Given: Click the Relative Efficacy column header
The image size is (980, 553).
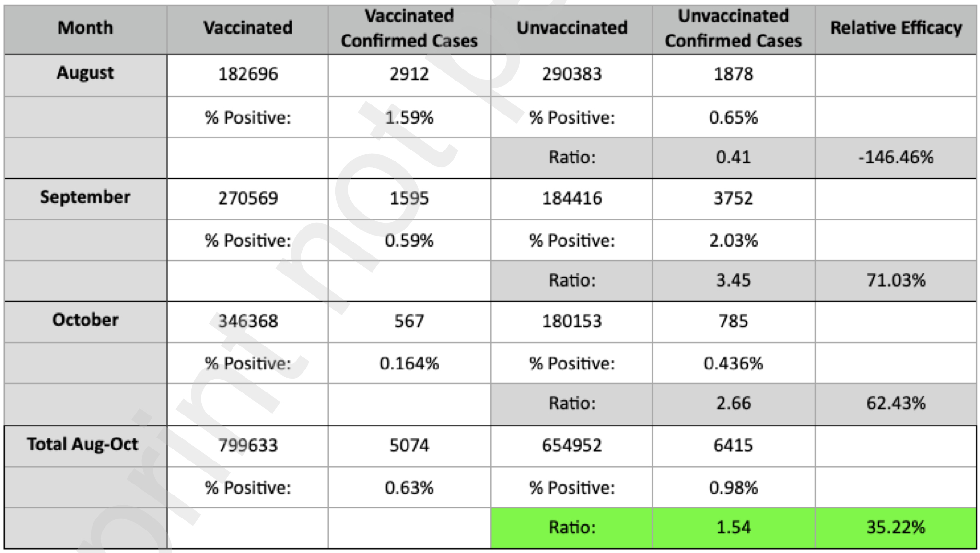Looking at the screenshot, I should 896,28.
